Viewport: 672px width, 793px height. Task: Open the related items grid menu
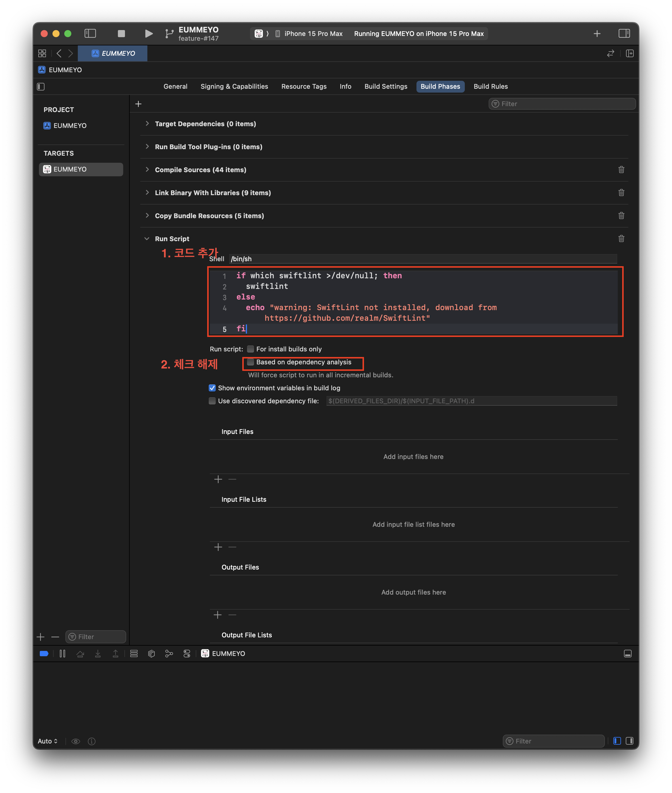(x=42, y=53)
